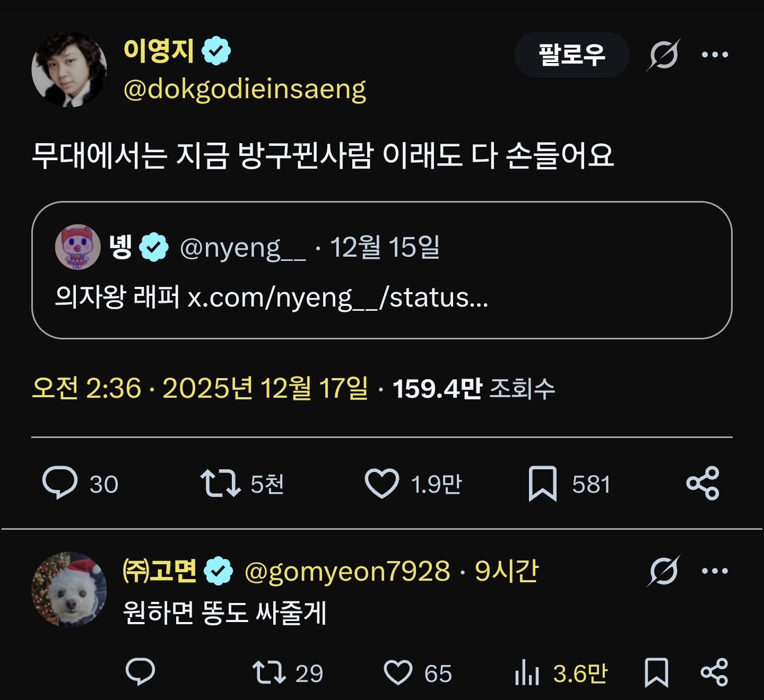Tap the Grok icon on main post
The width and height of the screenshot is (764, 700).
click(x=663, y=55)
